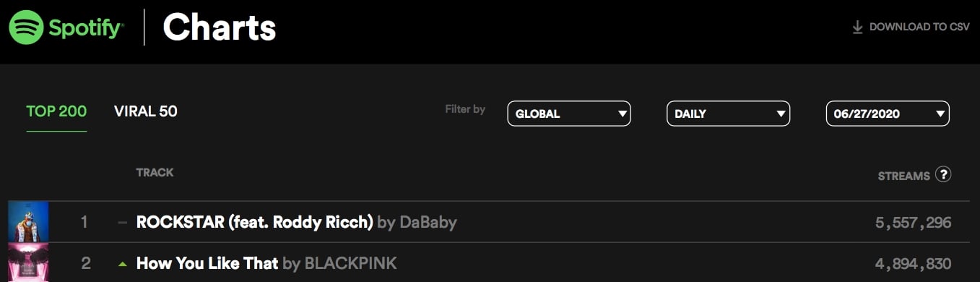Viewport: 980px width, 282px height.
Task: Click the Spotify wordmark text
Action: coord(85,28)
